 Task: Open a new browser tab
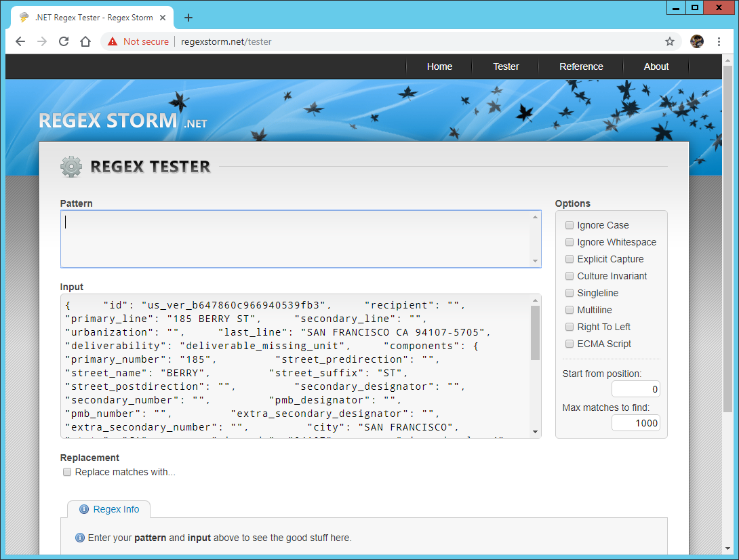point(188,18)
